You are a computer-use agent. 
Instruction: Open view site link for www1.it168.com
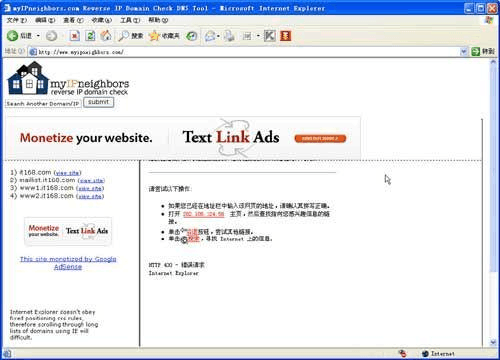pos(90,188)
